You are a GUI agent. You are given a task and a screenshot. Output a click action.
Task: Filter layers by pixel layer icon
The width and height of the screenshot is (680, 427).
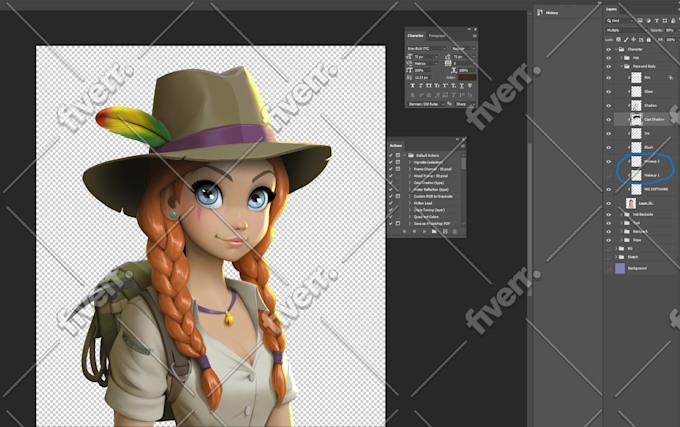click(x=640, y=20)
